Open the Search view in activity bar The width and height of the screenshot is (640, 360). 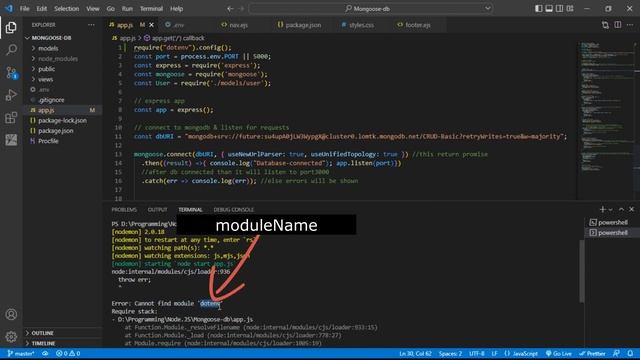pyautogui.click(x=11, y=50)
